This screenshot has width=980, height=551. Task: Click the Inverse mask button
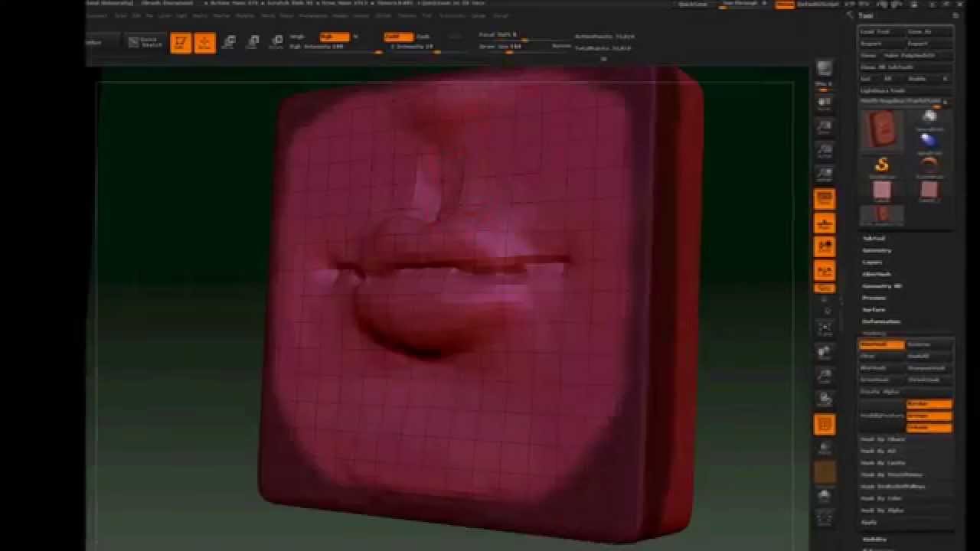click(929, 344)
